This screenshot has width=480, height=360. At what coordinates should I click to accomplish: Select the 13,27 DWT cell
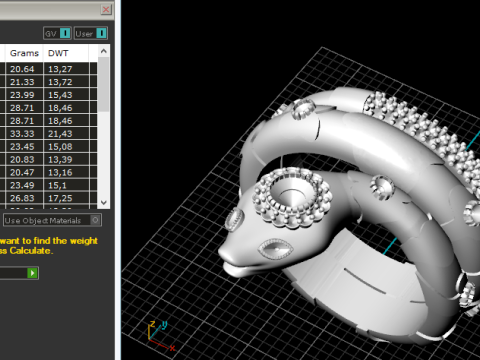(x=66, y=69)
